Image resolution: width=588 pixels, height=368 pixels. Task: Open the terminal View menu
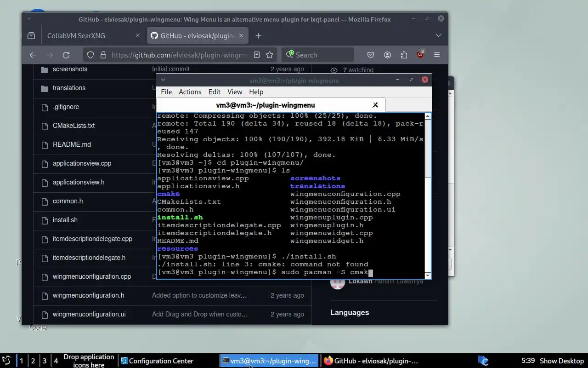234,92
